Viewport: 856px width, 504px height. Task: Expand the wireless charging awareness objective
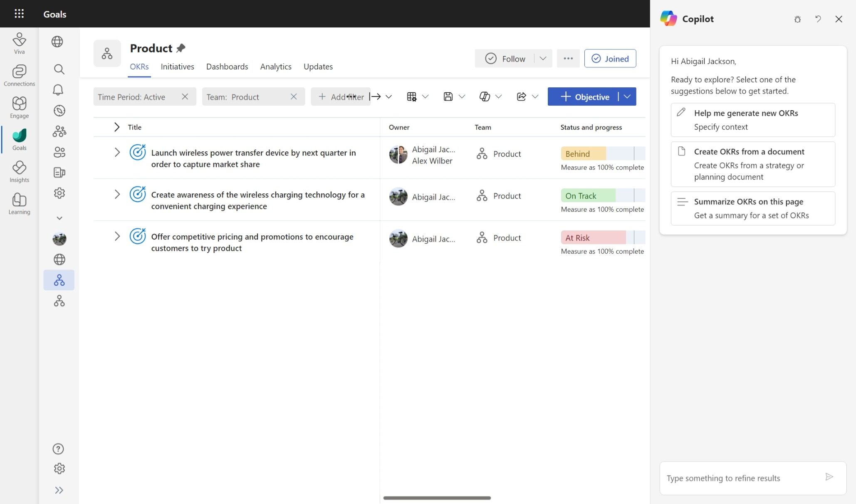[118, 195]
